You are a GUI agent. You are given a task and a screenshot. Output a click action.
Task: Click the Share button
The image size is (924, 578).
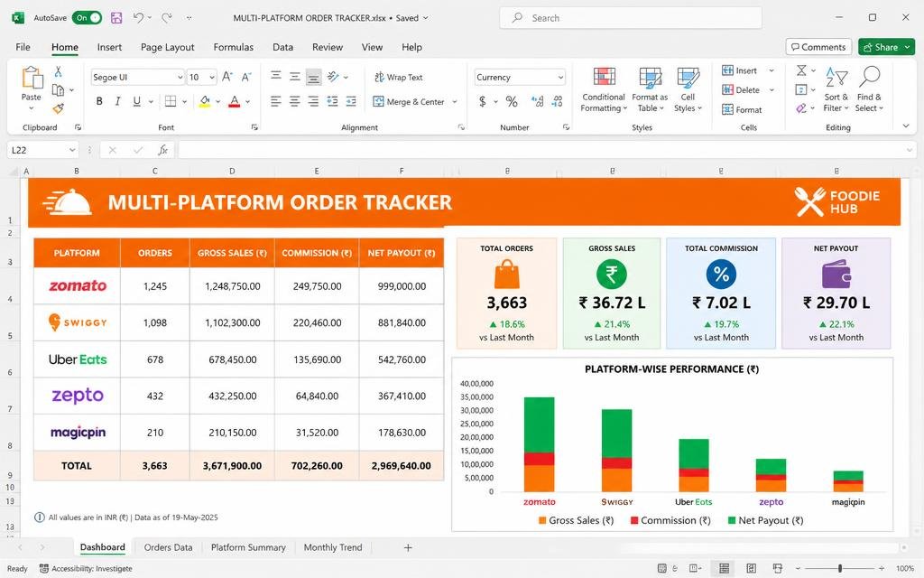(x=886, y=47)
